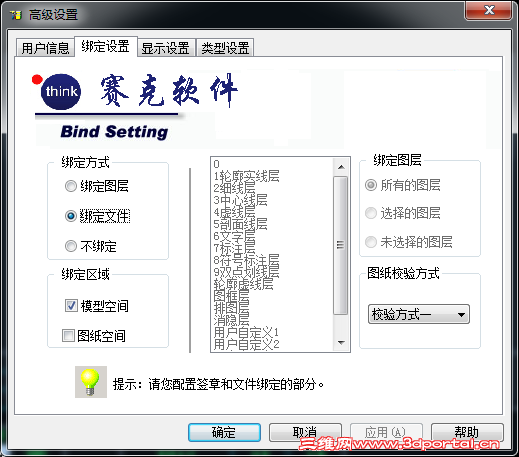Viewport: 519px width, 457px height.
Task: Select the 不绑定 radio option
Action: click(91, 246)
